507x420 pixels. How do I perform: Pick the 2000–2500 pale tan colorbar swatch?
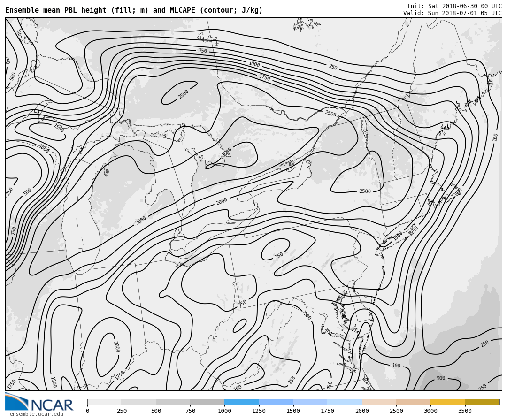[x=379, y=402]
